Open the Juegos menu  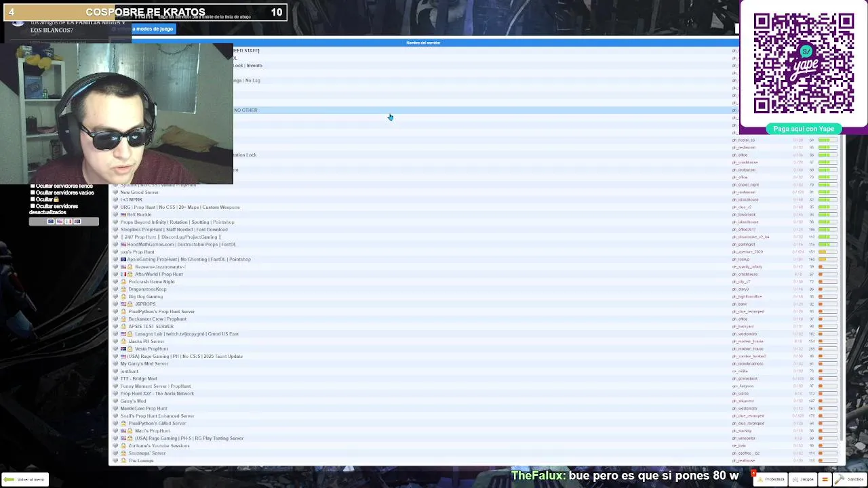coord(802,479)
